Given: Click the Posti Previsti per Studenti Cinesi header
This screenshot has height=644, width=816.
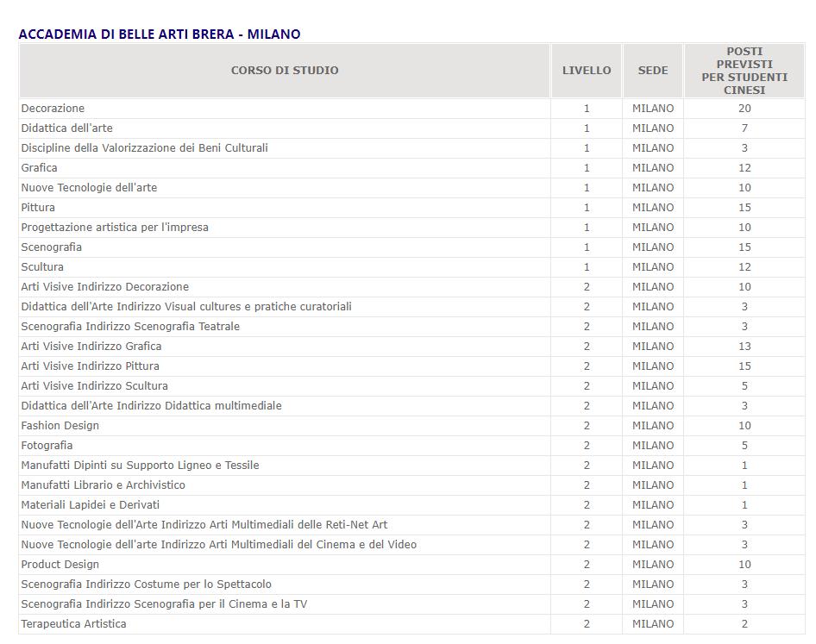Looking at the screenshot, I should click(744, 71).
